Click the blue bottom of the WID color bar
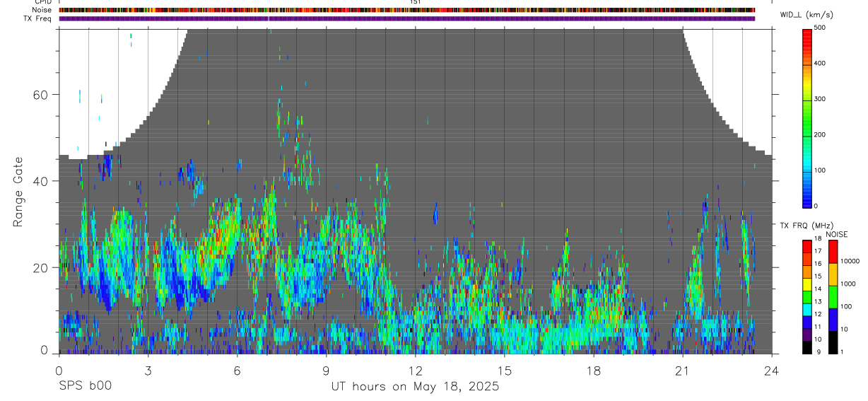This screenshot has height=401, width=868. [807, 200]
